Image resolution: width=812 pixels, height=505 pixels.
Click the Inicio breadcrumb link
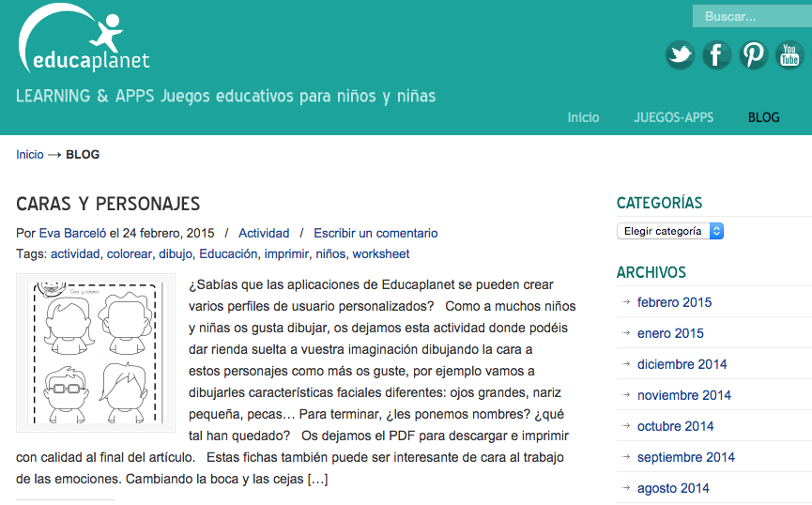(x=30, y=155)
